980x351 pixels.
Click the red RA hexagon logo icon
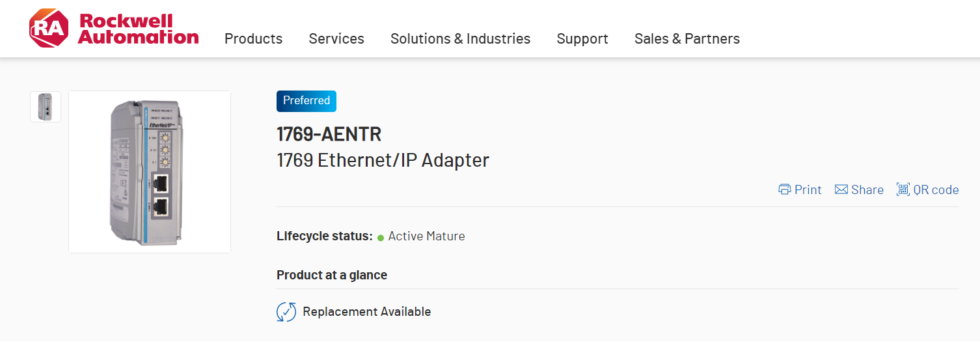point(48,29)
